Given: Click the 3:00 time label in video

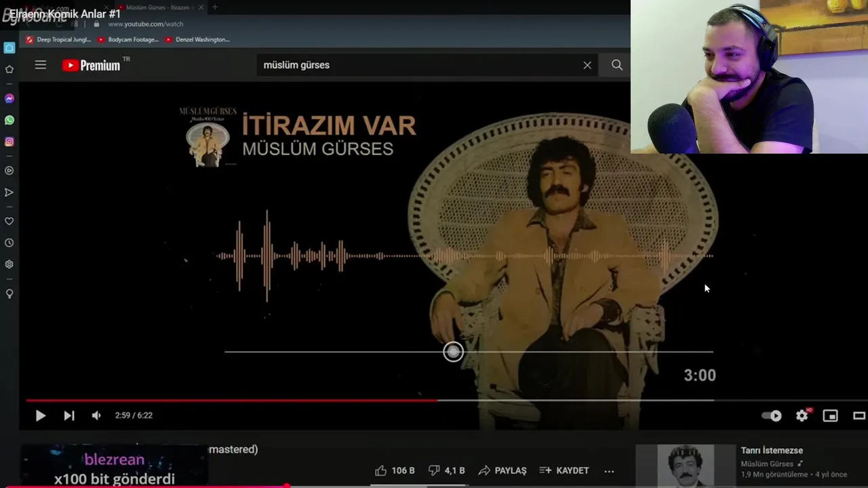Looking at the screenshot, I should pos(700,375).
